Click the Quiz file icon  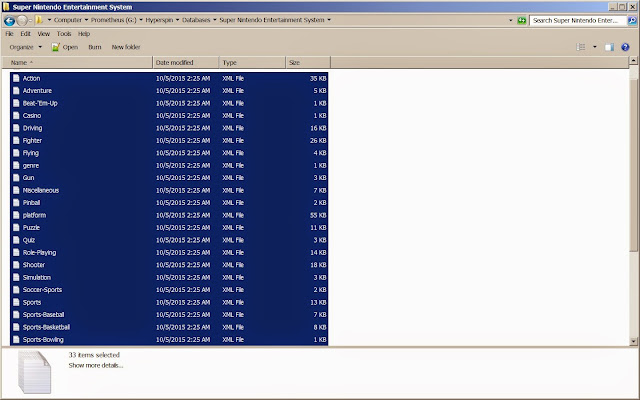pyautogui.click(x=16, y=240)
